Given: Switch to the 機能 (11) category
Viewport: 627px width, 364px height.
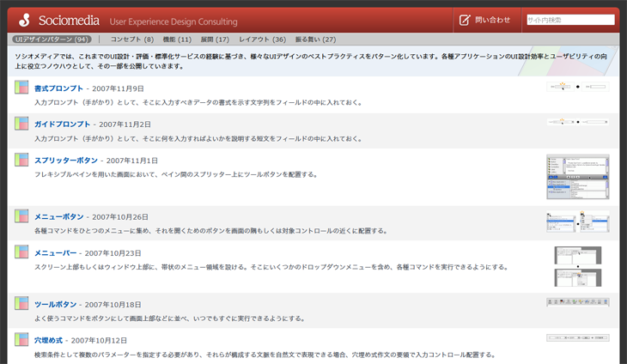Looking at the screenshot, I should (177, 39).
